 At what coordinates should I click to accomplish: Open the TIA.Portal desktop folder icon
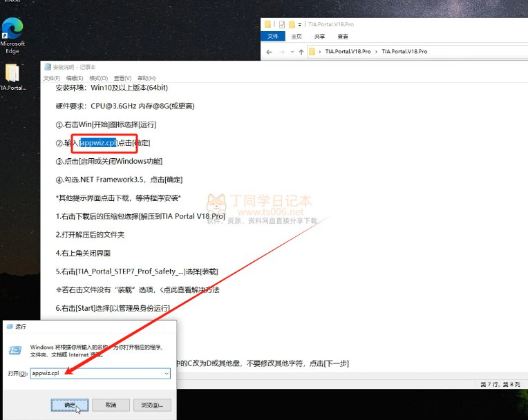[12, 77]
